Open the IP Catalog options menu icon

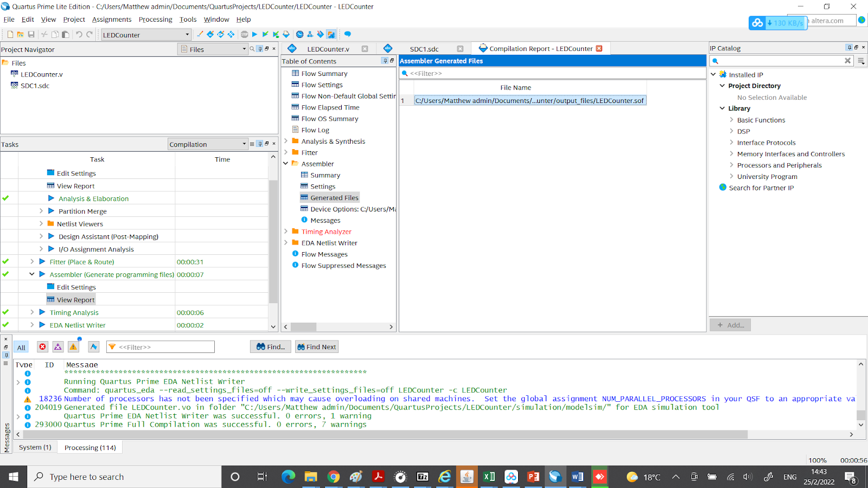tap(861, 61)
